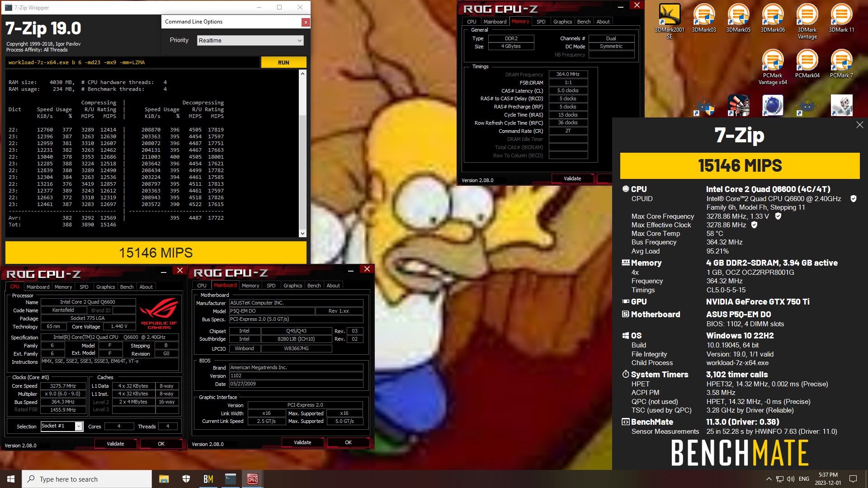Open the 3DMark Vantage desktop shortcut

[807, 21]
